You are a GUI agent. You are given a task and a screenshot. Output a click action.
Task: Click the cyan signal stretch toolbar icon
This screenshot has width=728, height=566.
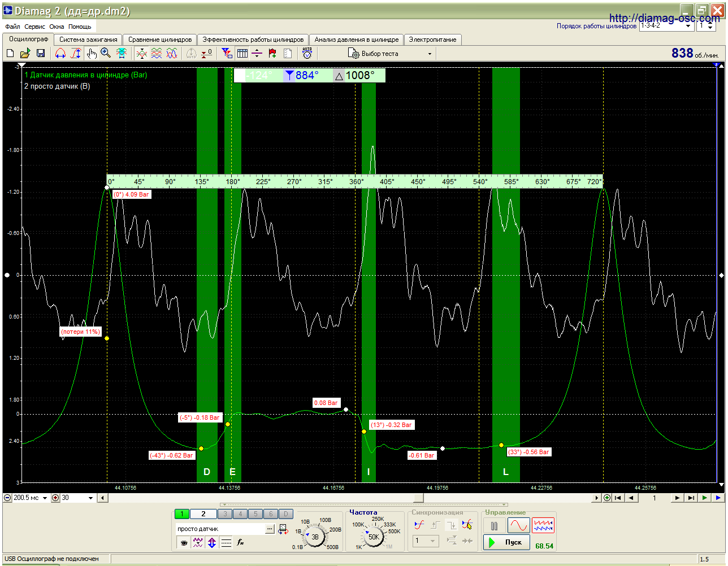point(121,53)
